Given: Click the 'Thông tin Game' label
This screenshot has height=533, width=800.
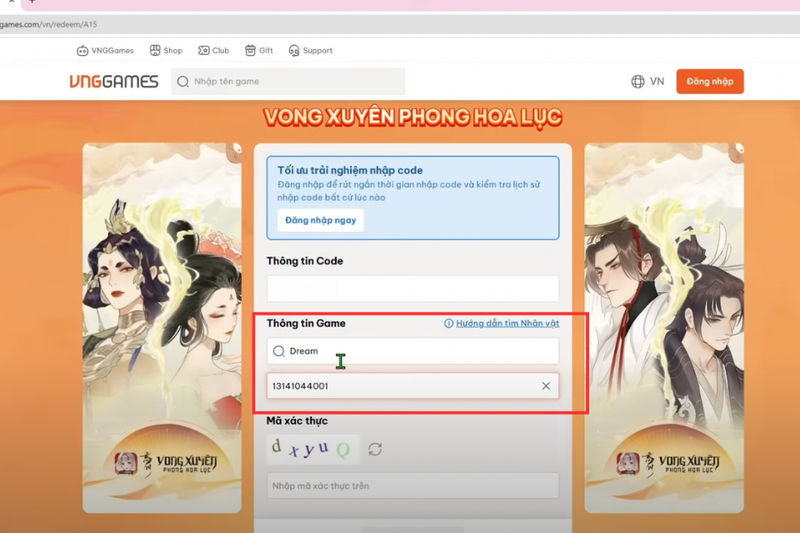Looking at the screenshot, I should 306,323.
